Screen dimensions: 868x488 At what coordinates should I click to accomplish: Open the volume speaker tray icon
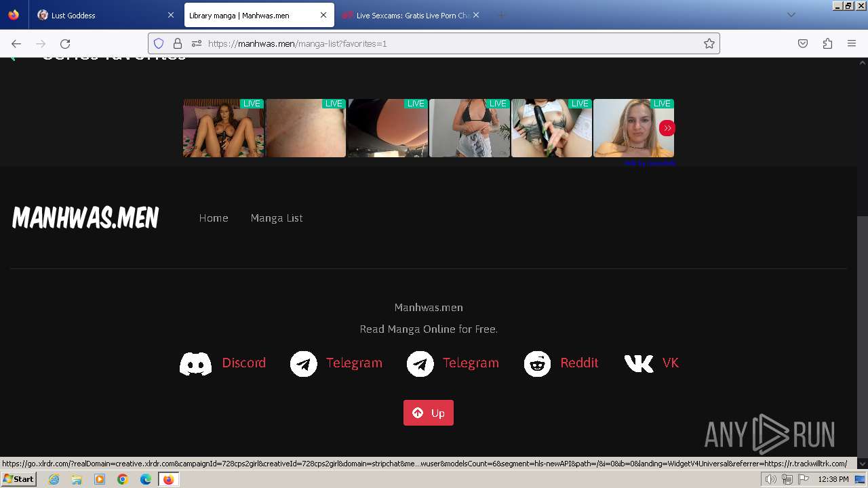coord(770,479)
